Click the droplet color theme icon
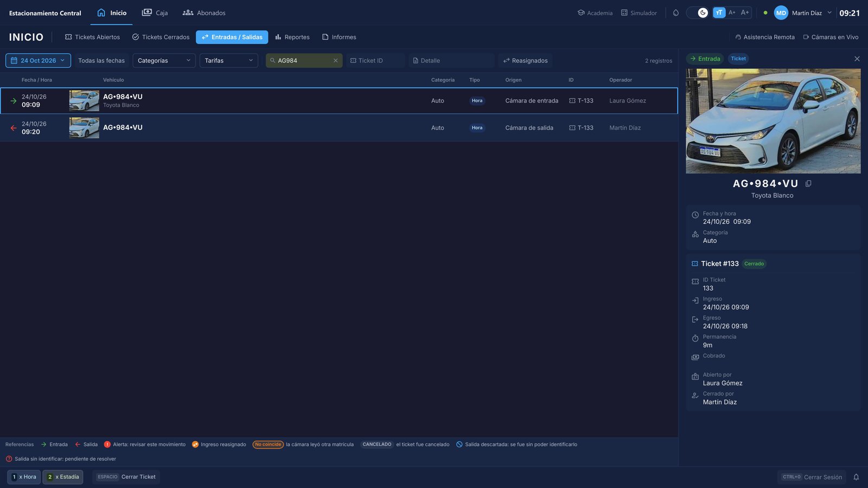This screenshot has width=868, height=488. pyautogui.click(x=676, y=13)
